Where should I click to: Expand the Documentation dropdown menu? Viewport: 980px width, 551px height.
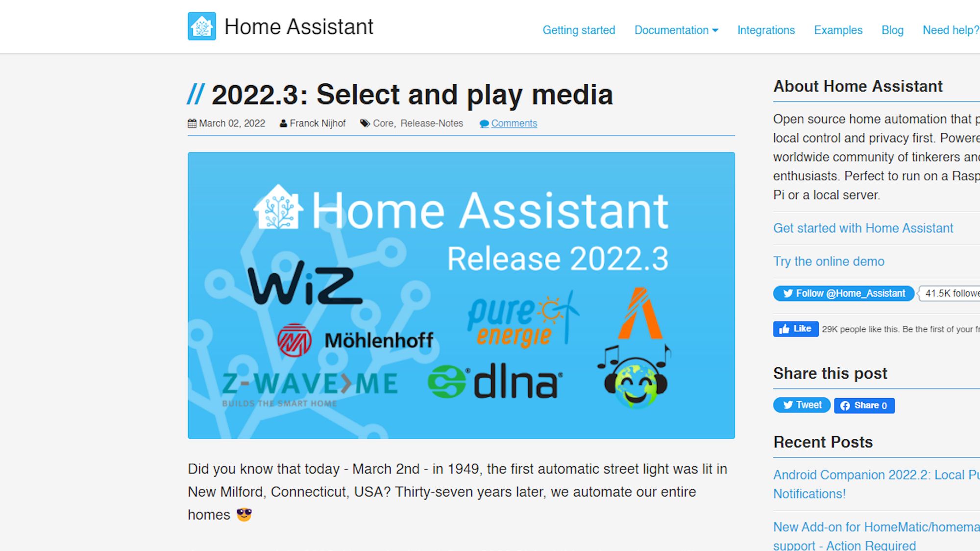pos(676,29)
